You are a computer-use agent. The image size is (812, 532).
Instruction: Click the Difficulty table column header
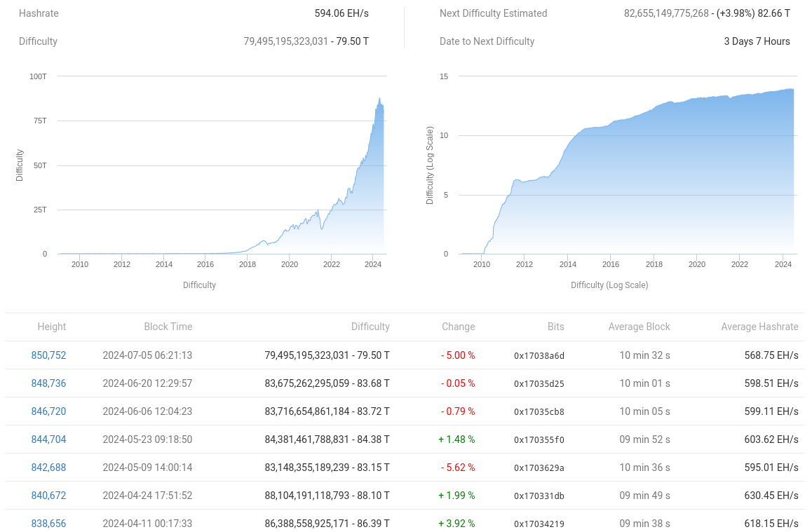(370, 327)
